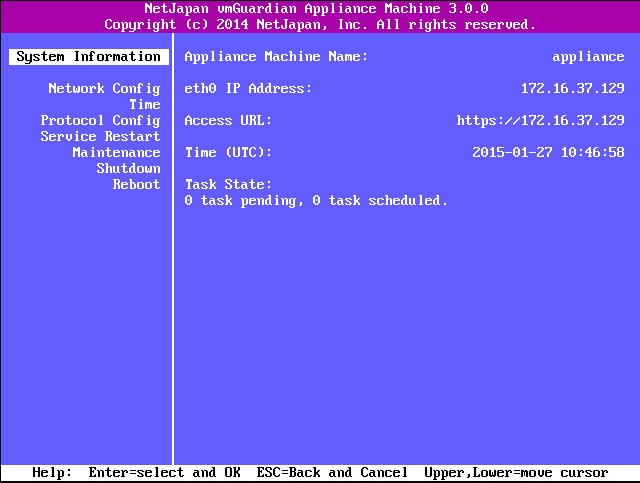Open the Time settings entry
The width and height of the screenshot is (640, 483).
(x=144, y=105)
